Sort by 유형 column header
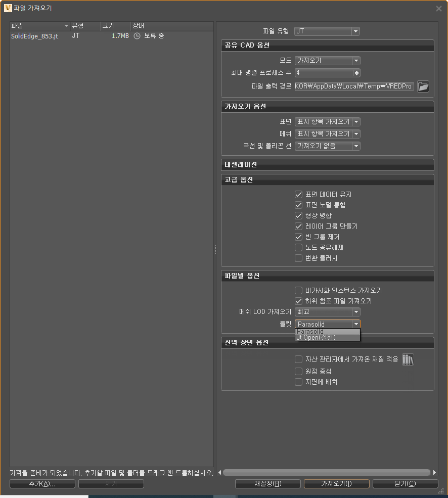 [85, 26]
